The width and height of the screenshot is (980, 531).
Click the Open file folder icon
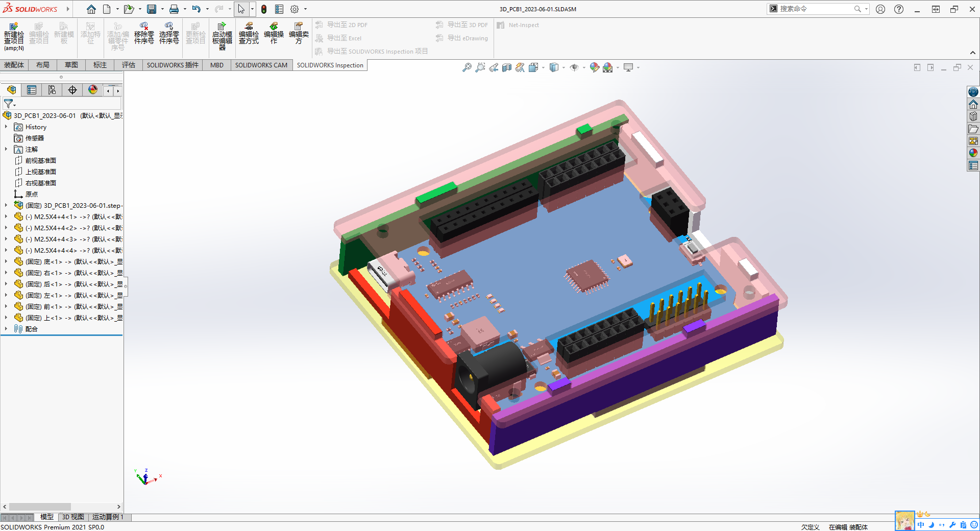(129, 9)
